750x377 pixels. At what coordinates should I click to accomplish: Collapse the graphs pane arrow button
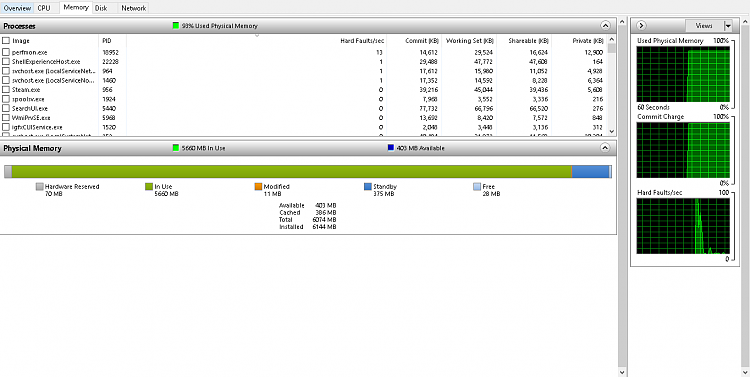pyautogui.click(x=642, y=26)
